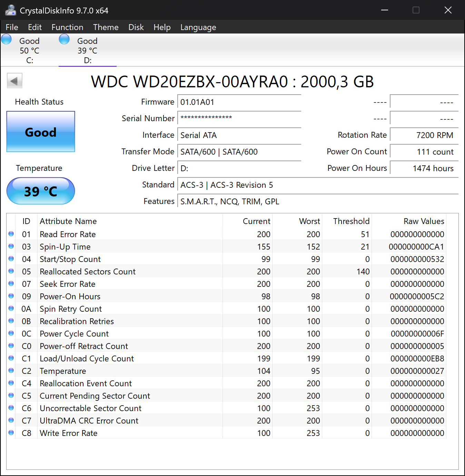Click the Attribute Name column header
This screenshot has height=476, width=465.
pyautogui.click(x=130, y=221)
